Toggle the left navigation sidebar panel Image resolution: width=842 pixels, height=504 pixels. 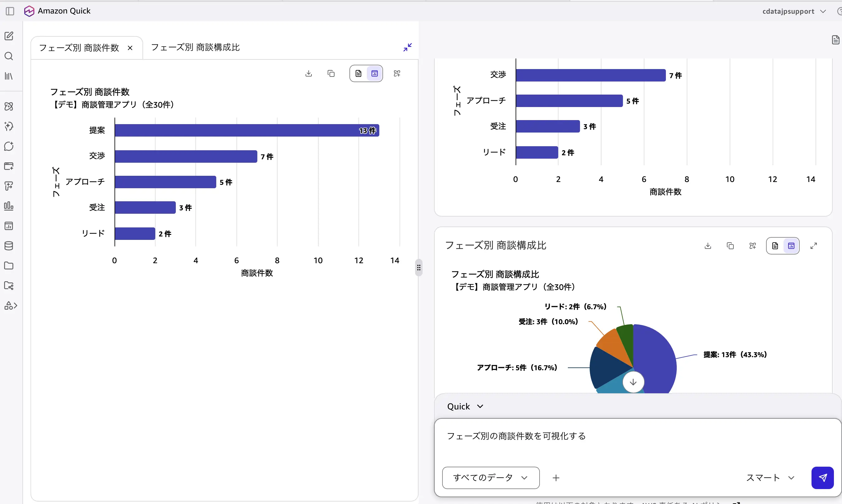(10, 11)
